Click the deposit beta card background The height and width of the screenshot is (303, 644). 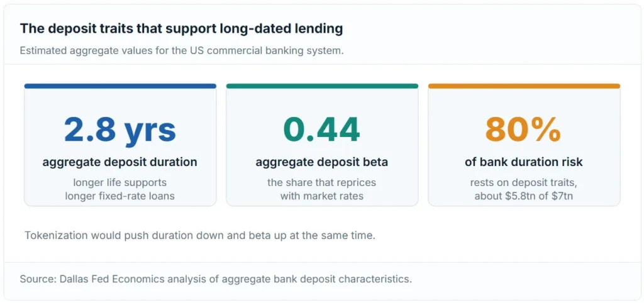pos(322,145)
